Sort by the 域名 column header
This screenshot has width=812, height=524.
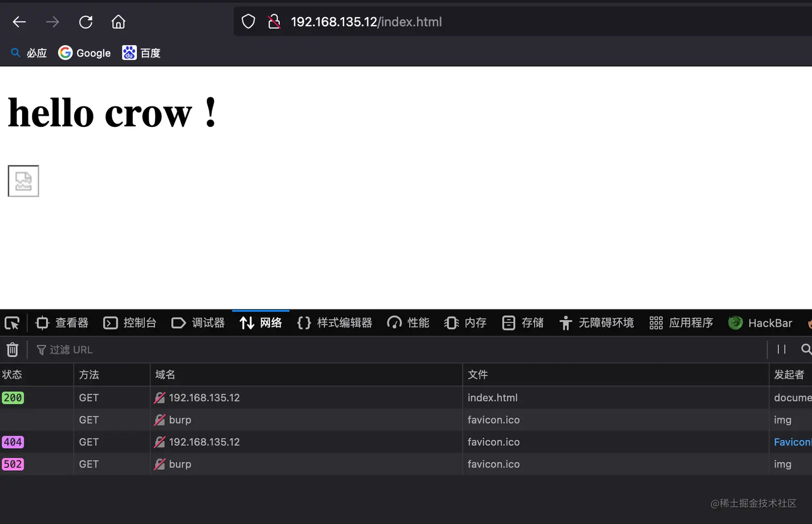[306, 375]
